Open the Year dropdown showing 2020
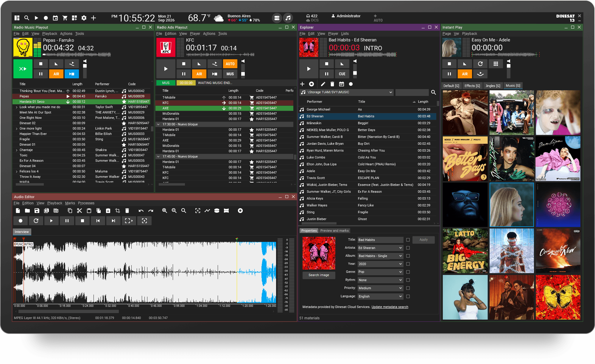This screenshot has height=364, width=595. (x=380, y=264)
